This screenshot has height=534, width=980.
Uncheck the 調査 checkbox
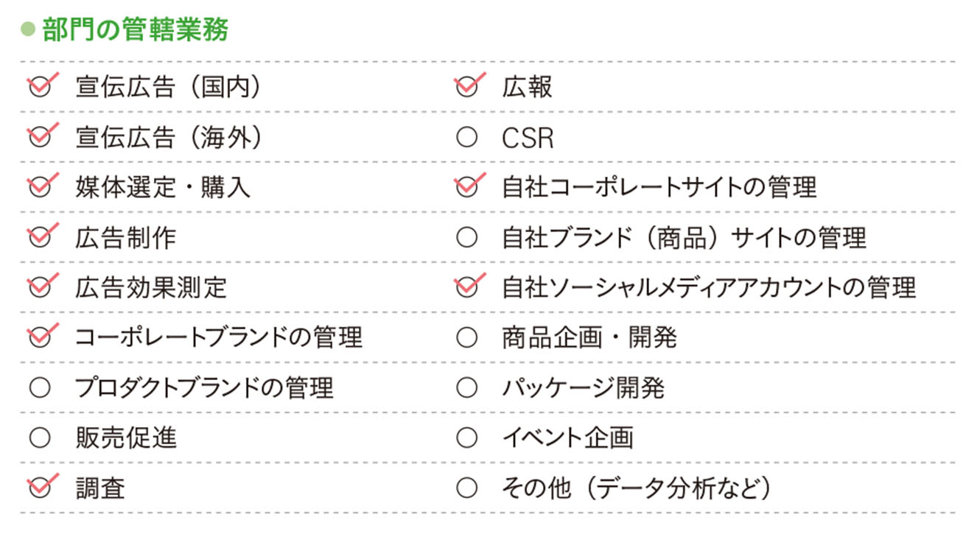(40, 487)
